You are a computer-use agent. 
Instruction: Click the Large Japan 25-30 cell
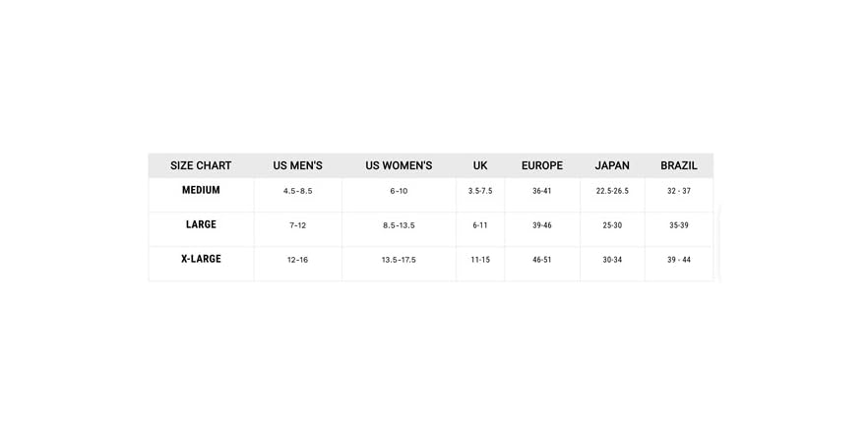click(612, 225)
